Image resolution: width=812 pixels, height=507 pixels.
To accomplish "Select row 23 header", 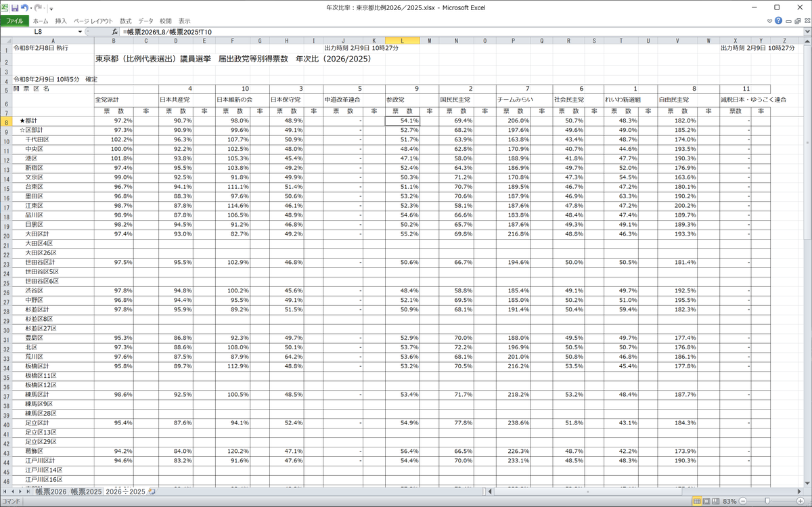I will pos(5,262).
